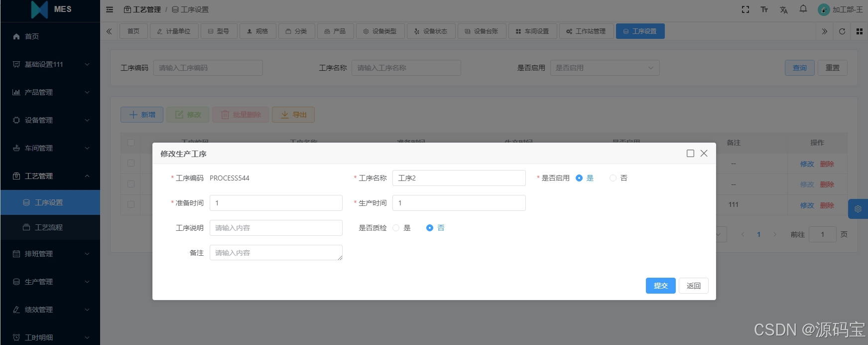Click 删除 link in row with 111
The width and height of the screenshot is (868, 345).
827,205
